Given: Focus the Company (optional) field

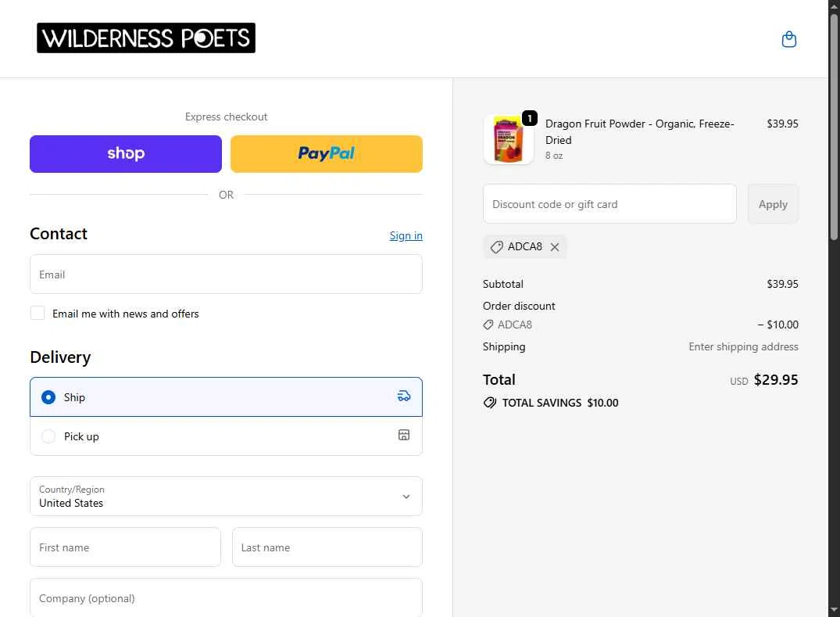Looking at the screenshot, I should [226, 597].
